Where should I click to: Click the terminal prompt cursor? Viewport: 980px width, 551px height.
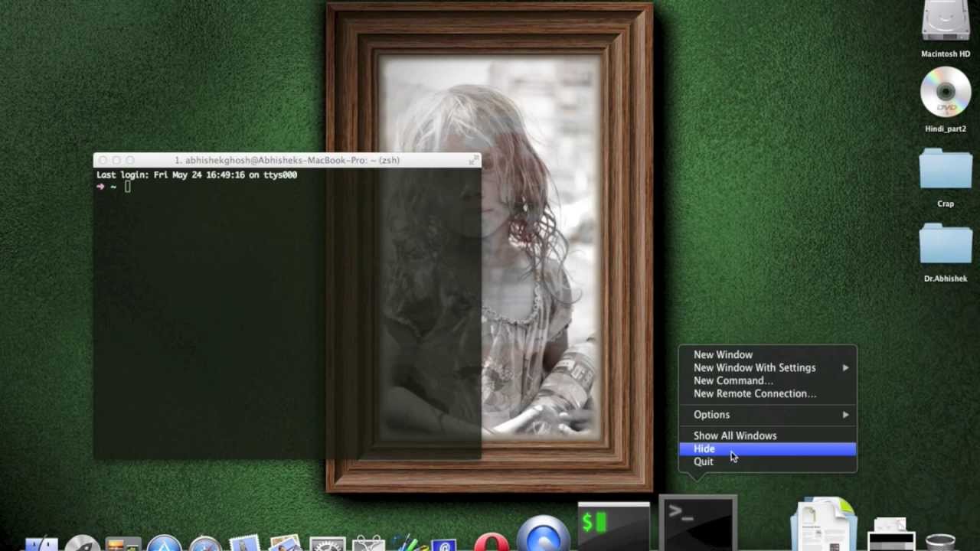coord(128,187)
